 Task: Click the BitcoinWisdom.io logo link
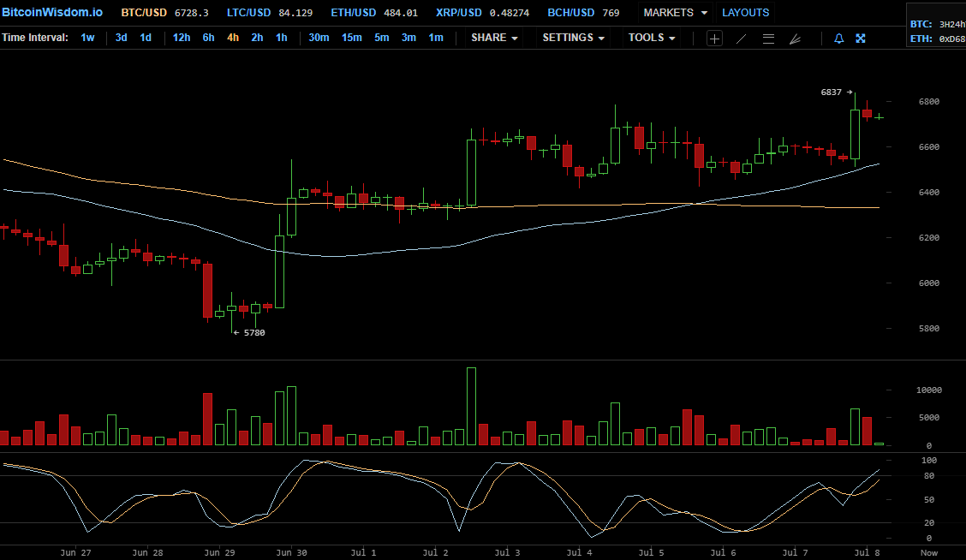tap(52, 13)
